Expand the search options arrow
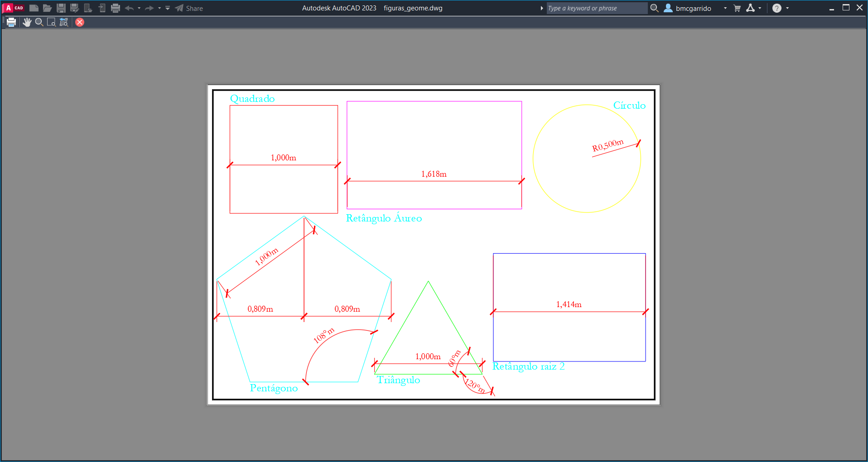Image resolution: width=868 pixels, height=462 pixels. 542,8
